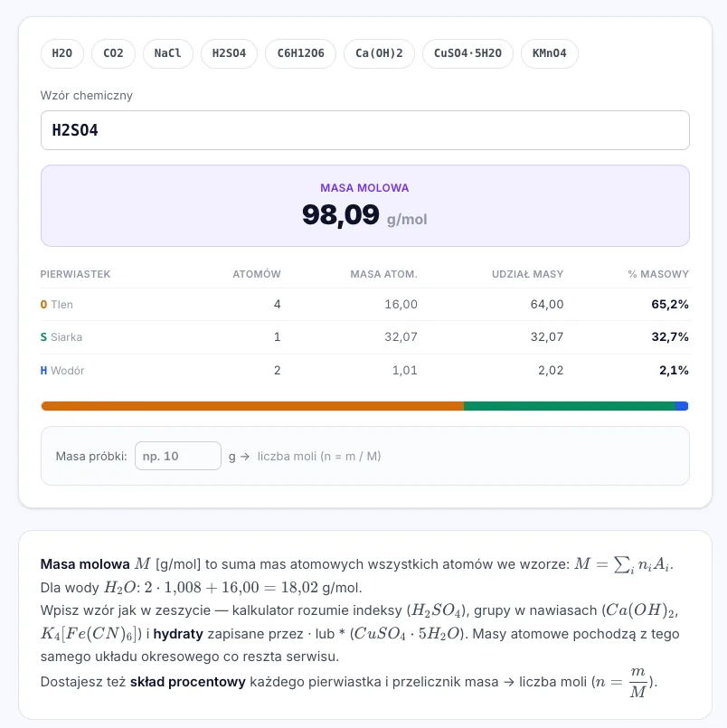Select the CO2 preset chip
727x728 pixels.
(x=113, y=53)
